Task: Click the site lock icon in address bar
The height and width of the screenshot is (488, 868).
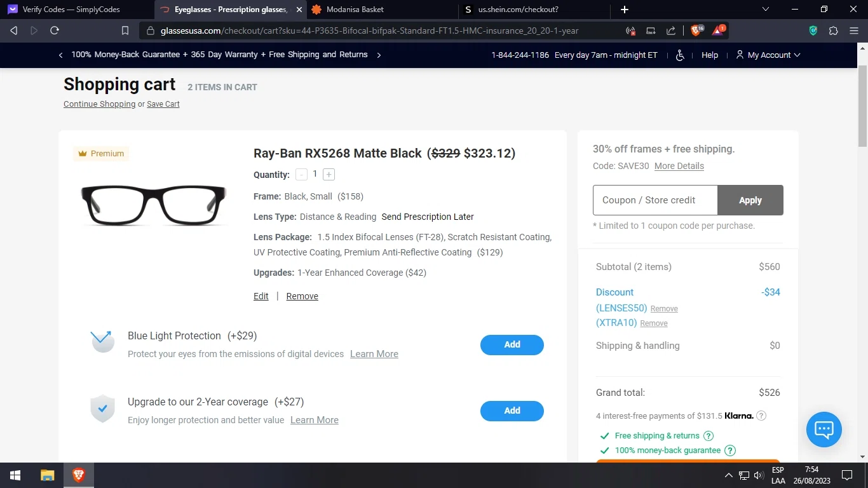Action: click(150, 30)
